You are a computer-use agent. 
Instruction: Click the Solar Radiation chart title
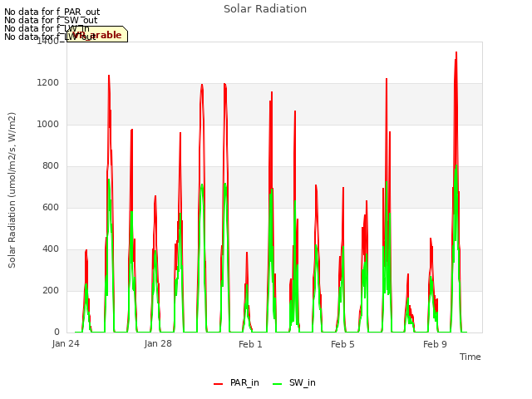[x=265, y=9]
